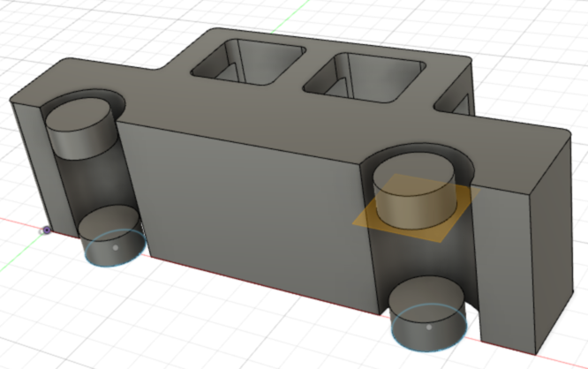
Task: Select the left blue sketch circle outline
Action: click(x=116, y=248)
